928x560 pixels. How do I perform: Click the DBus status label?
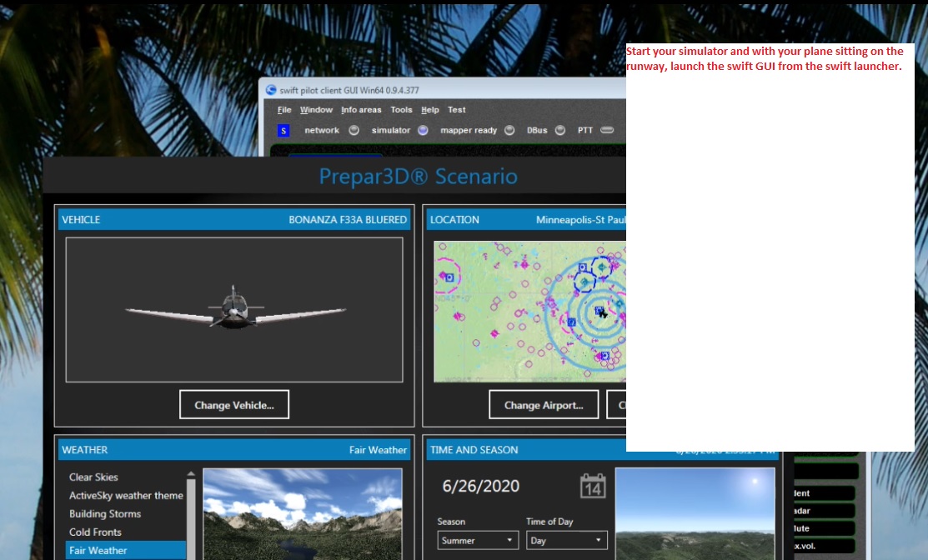(538, 130)
